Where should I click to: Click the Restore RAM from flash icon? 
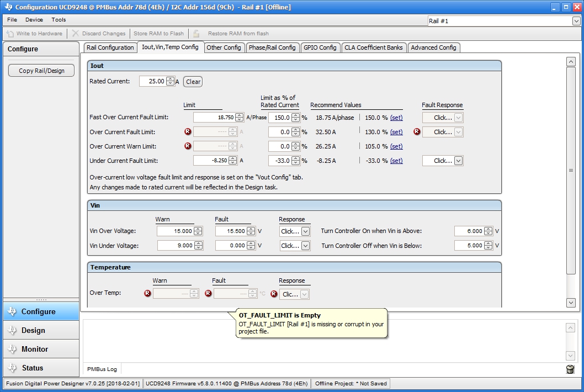(197, 34)
